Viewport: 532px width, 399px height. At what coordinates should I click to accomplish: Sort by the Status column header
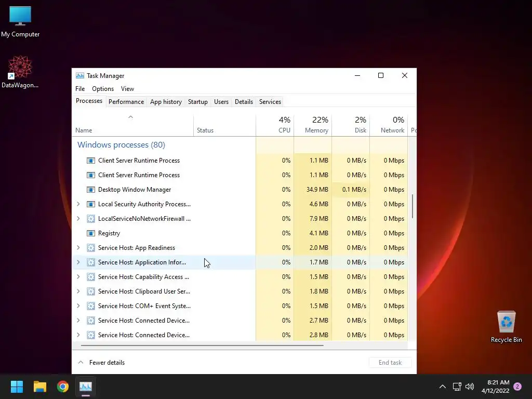click(x=224, y=126)
